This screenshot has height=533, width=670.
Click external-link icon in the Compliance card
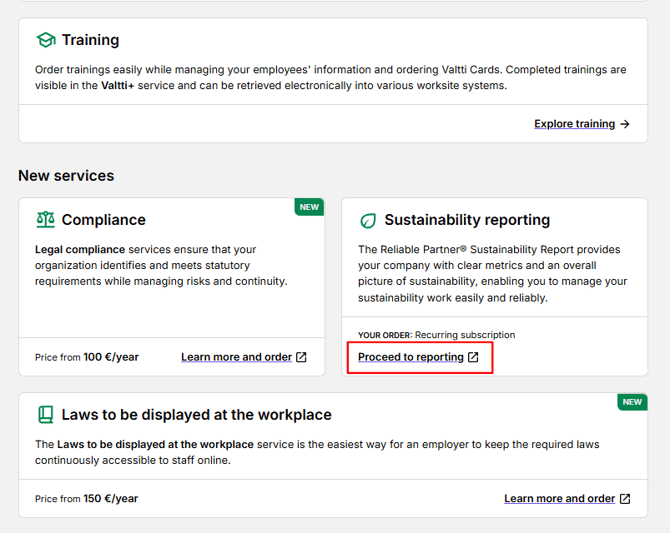click(301, 357)
